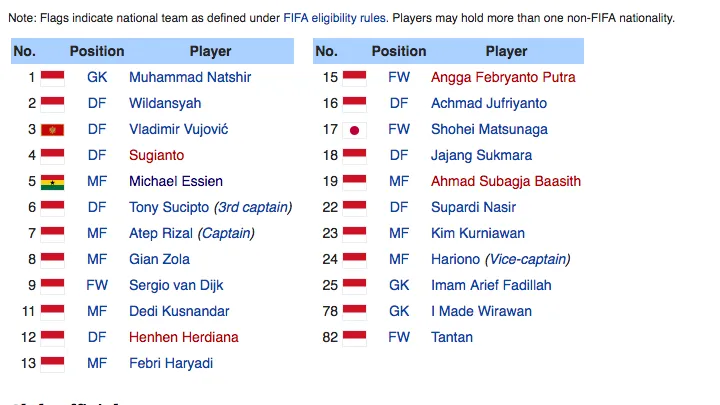Viewport: 720px width, 405px height.
Task: Click the Montenegro flag beside Vladimir Vujović
Action: point(53,129)
